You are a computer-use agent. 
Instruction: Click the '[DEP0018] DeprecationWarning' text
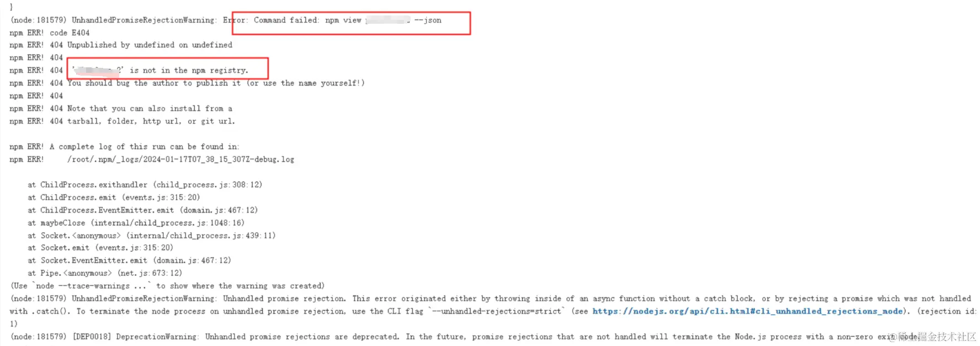135,337
